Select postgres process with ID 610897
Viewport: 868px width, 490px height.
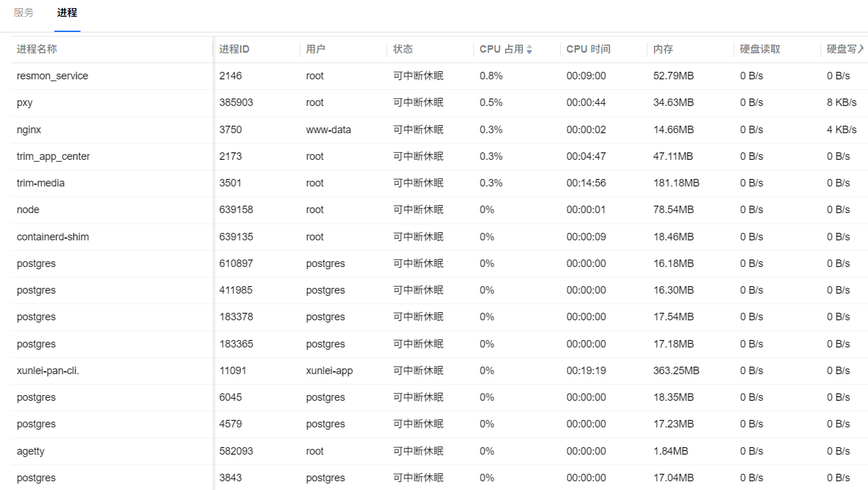(x=439, y=264)
